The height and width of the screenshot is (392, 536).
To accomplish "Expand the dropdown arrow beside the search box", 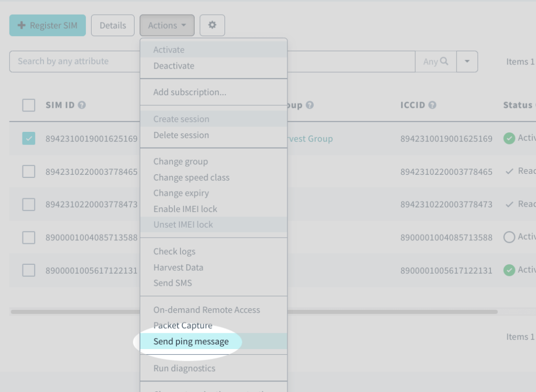I will click(466, 61).
